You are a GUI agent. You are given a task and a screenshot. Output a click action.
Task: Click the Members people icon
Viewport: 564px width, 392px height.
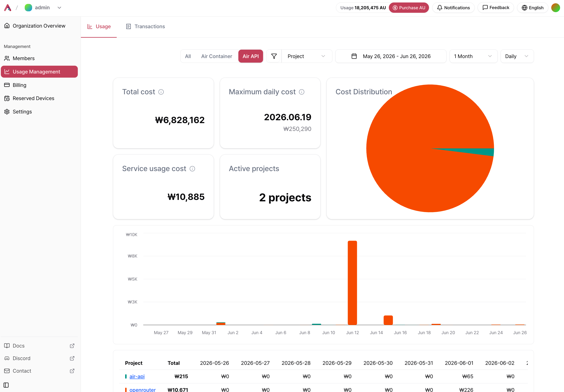(x=7, y=58)
